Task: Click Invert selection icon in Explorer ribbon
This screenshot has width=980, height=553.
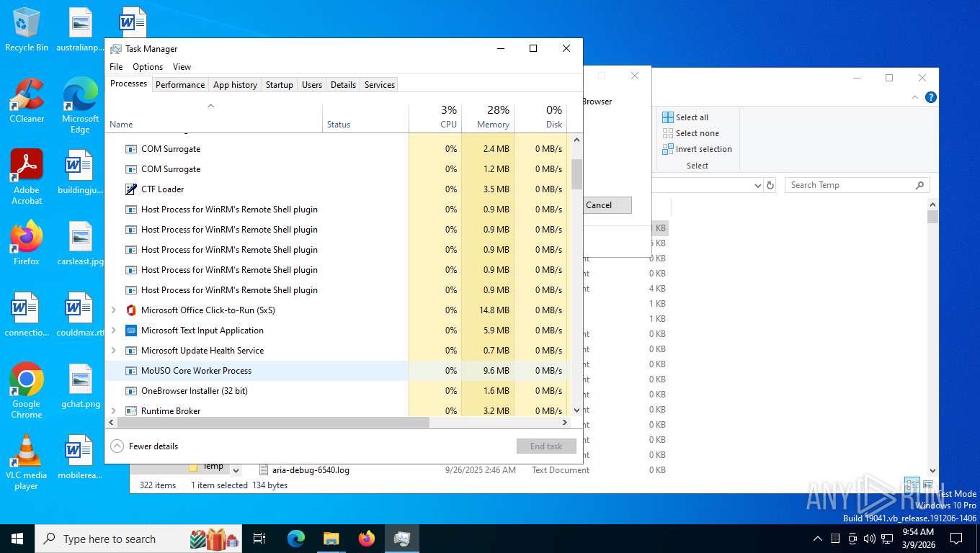Action: pos(668,149)
